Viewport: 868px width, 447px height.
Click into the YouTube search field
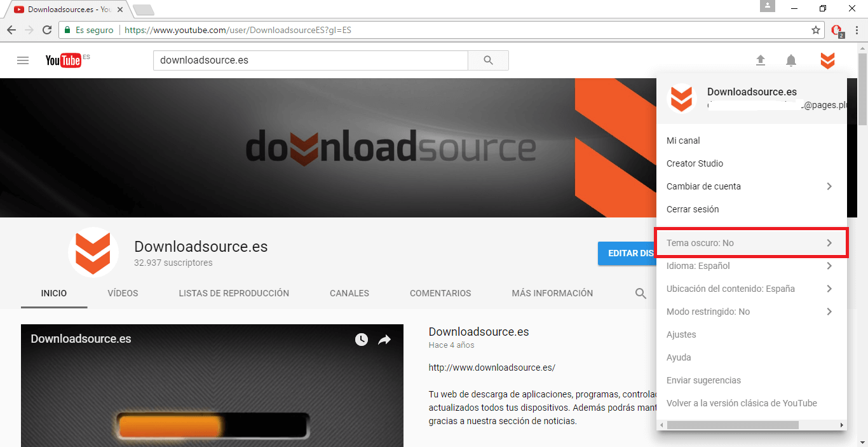tap(311, 60)
